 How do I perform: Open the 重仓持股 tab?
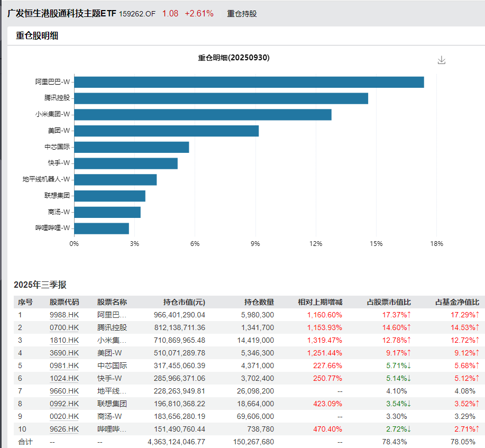[x=242, y=14]
